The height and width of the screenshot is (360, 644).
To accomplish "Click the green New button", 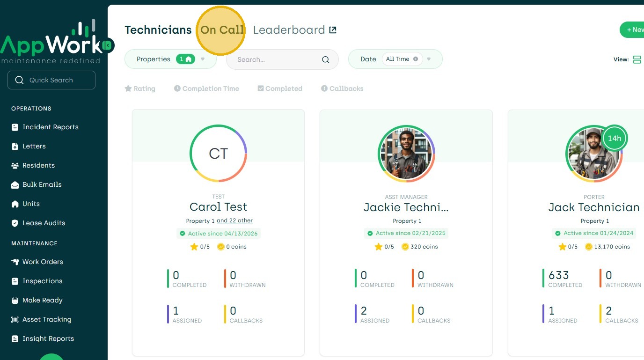I will pos(632,29).
